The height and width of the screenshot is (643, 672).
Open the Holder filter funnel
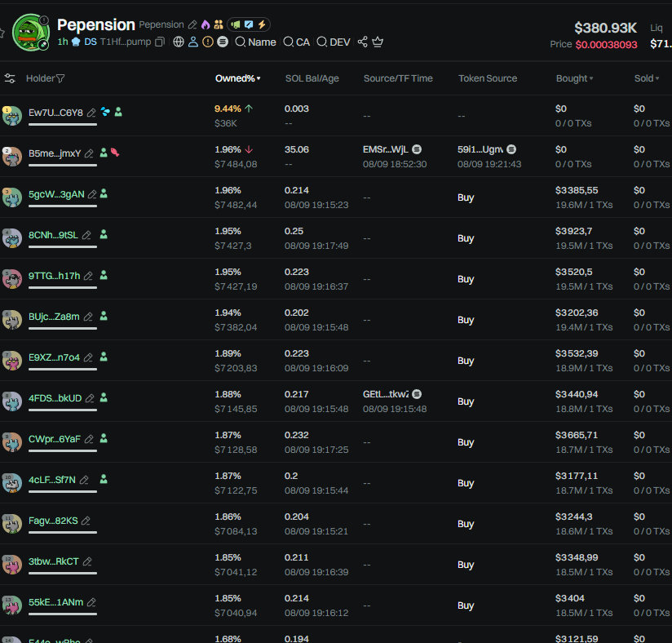click(x=60, y=78)
